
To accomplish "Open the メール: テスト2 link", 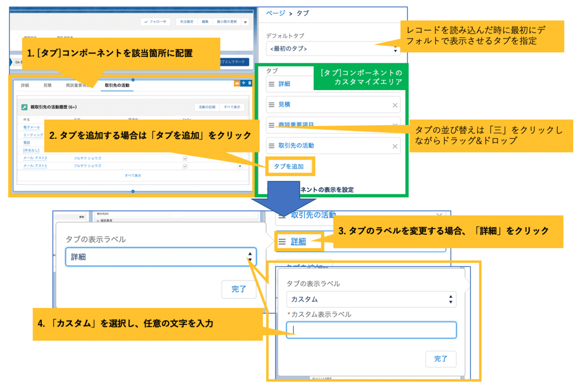I will 35,158.
